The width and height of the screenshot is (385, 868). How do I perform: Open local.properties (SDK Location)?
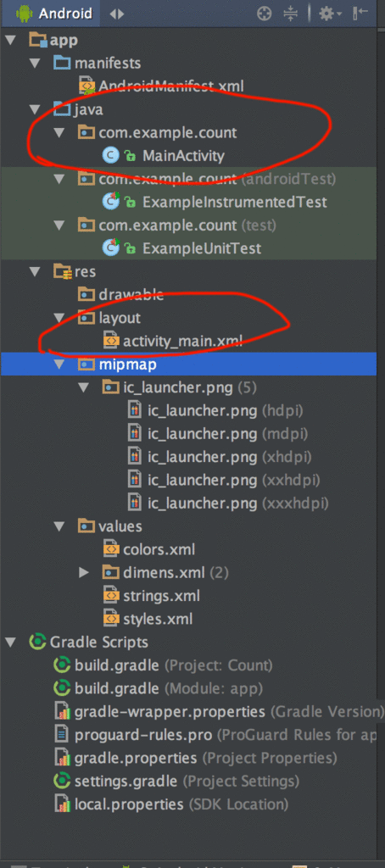coord(181,804)
